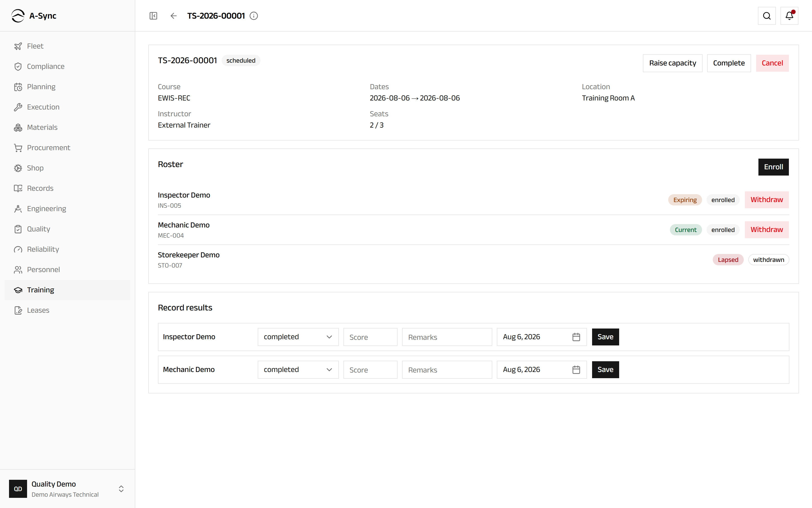This screenshot has height=508, width=812.
Task: Click the Raise capacity button
Action: tap(672, 63)
